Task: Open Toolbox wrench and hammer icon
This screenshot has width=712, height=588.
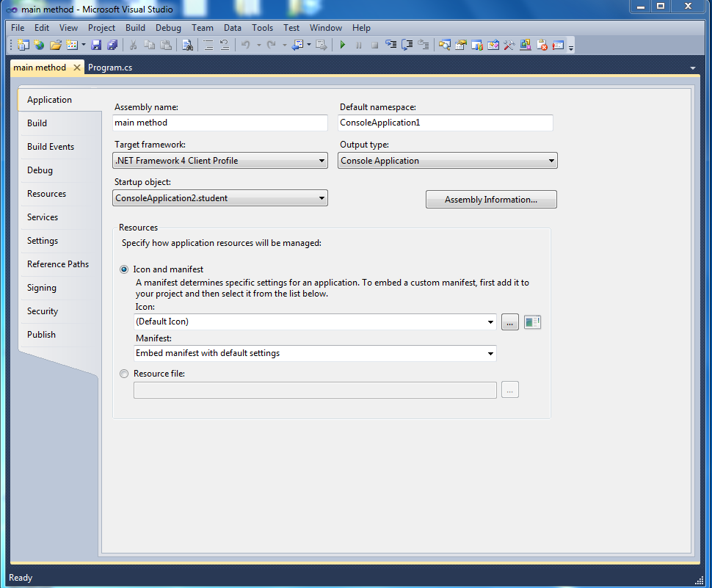Action: pos(509,45)
